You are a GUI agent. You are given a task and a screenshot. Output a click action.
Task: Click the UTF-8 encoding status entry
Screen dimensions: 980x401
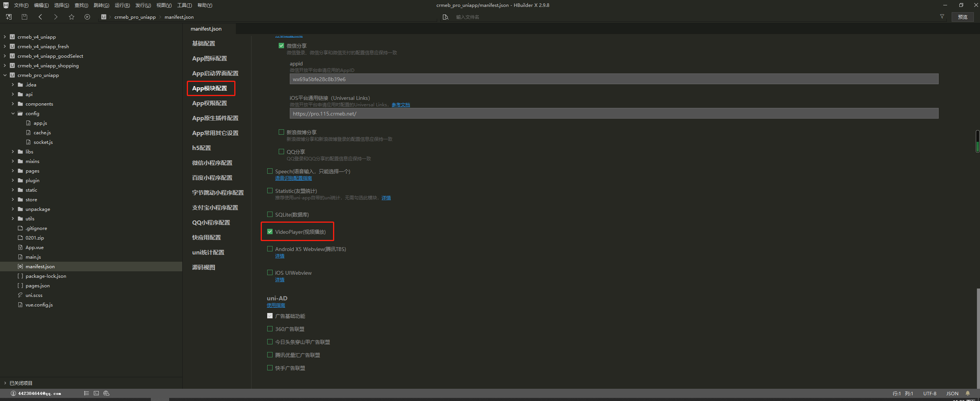929,393
